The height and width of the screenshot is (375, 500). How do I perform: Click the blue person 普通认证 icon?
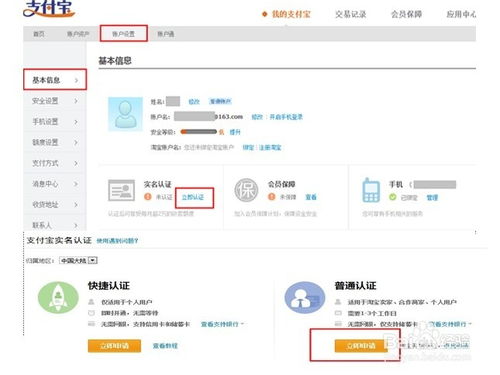(x=305, y=297)
